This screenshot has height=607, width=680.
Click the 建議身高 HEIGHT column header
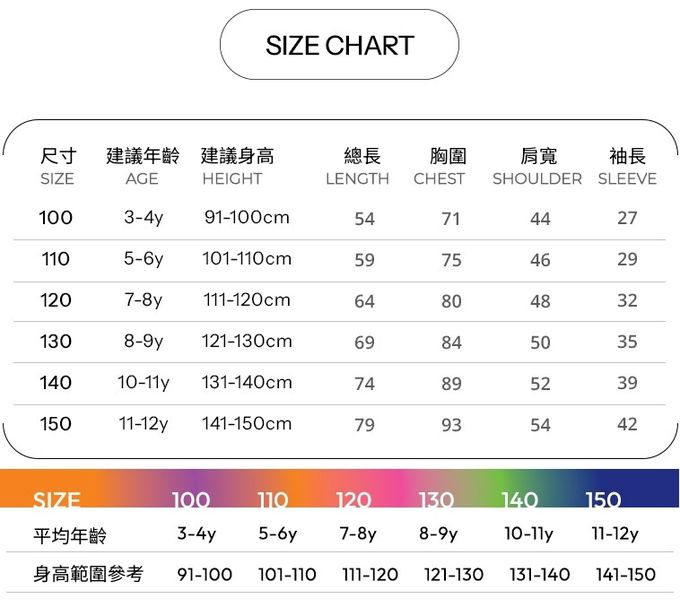pyautogui.click(x=236, y=167)
